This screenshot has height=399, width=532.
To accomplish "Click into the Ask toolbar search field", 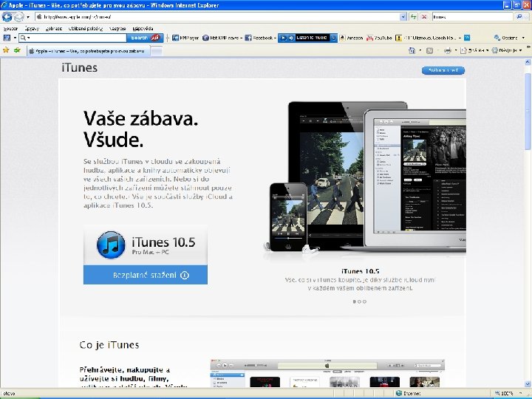I will [x=72, y=38].
